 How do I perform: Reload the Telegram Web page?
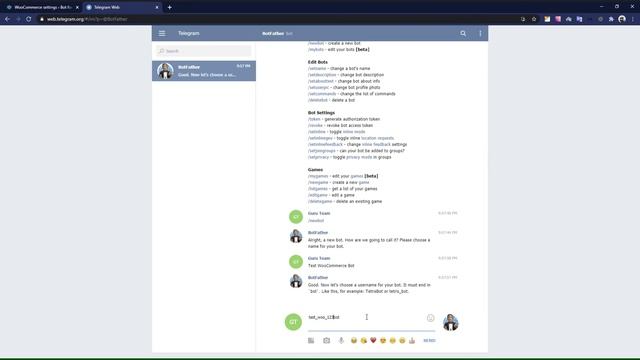pos(29,19)
